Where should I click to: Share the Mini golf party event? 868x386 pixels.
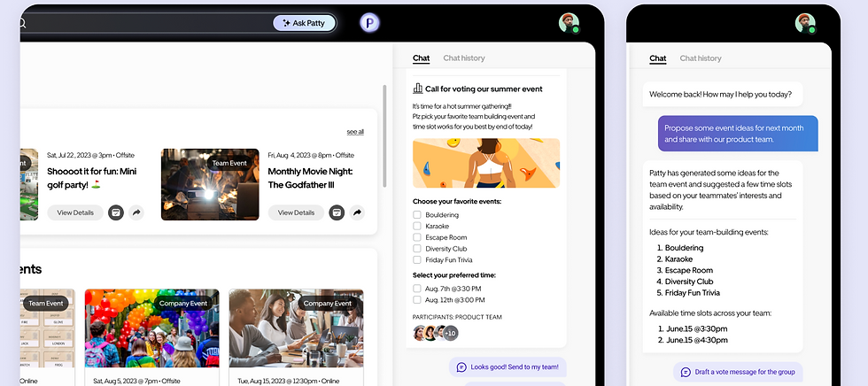tap(136, 212)
